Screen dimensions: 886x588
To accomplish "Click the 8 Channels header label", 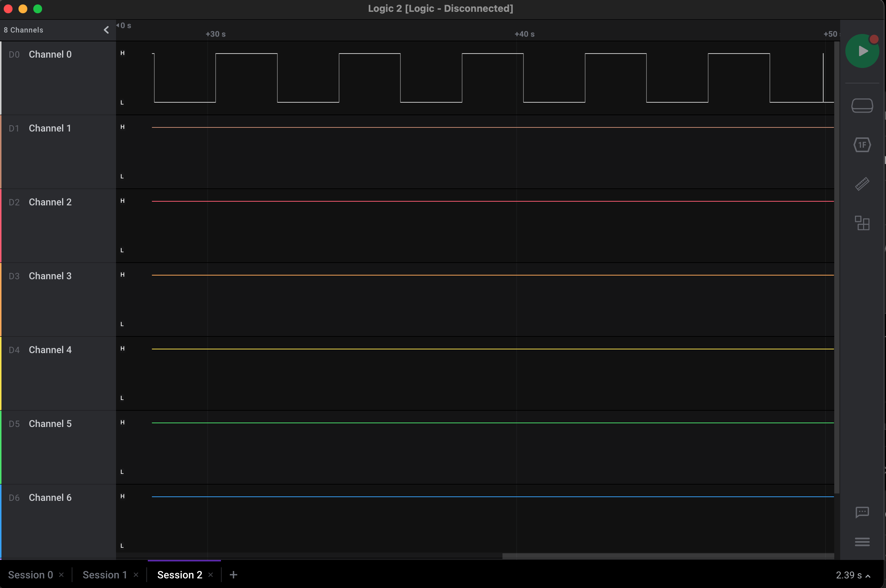I will click(x=23, y=30).
